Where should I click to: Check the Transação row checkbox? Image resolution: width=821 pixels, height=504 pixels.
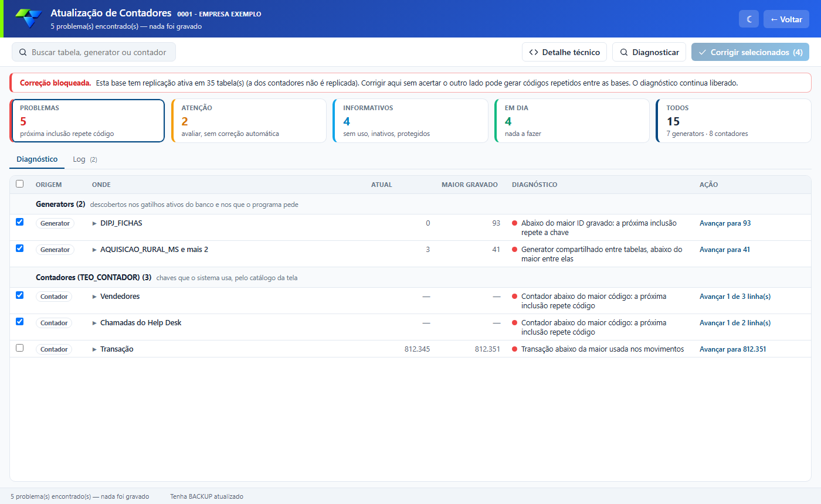[x=20, y=348]
